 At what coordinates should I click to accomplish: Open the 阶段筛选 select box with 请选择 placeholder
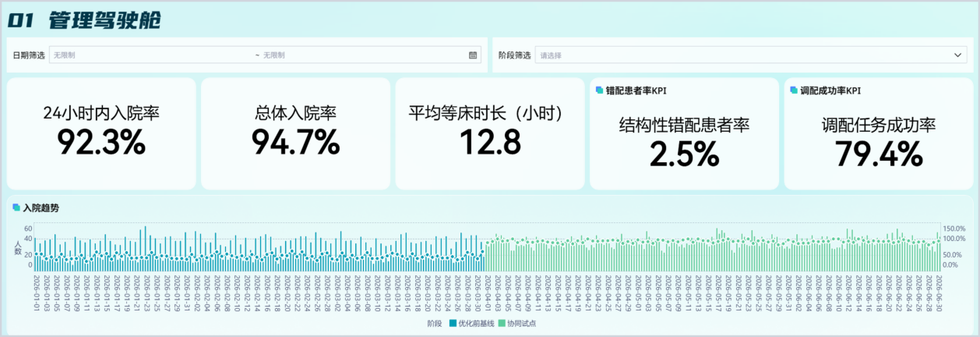pos(751,55)
